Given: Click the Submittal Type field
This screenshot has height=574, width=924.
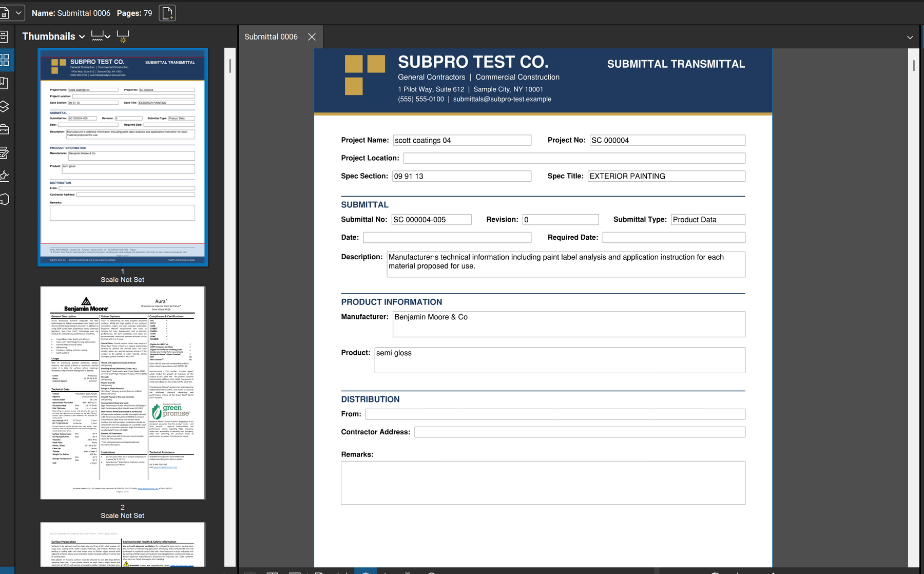Looking at the screenshot, I should [708, 220].
